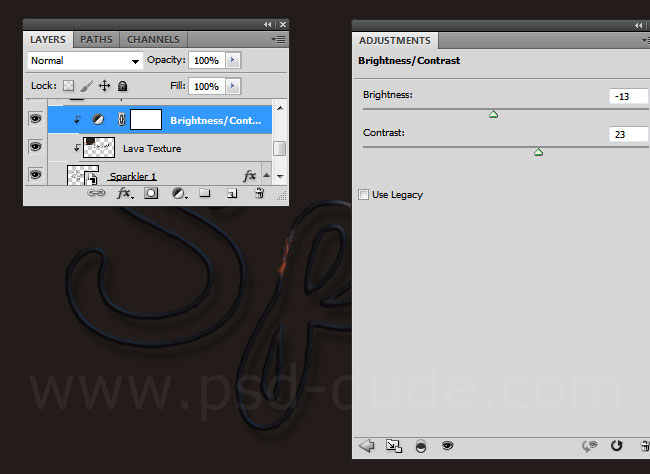Enable the Use Legacy checkbox
Screen dimensions: 650x474
pyautogui.click(x=364, y=194)
